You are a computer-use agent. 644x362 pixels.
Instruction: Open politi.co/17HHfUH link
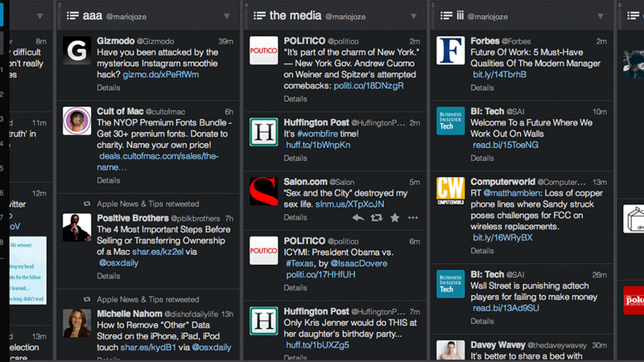[x=320, y=274]
